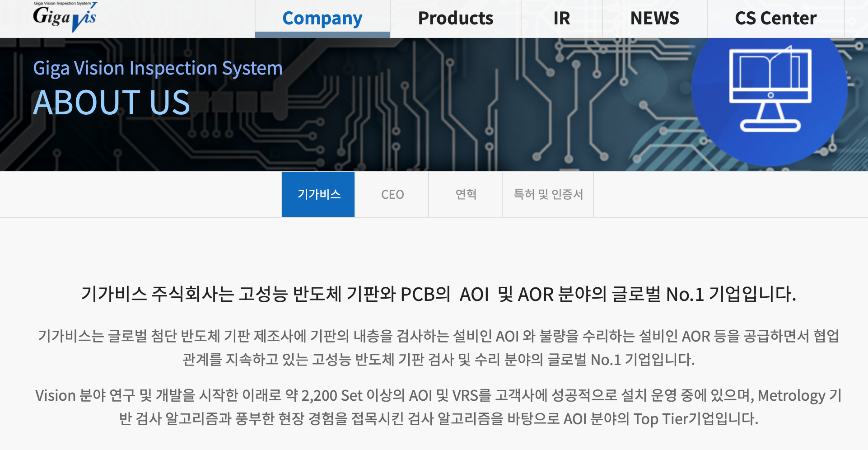Switch to the 연혁 tab
The image size is (868, 450).
466,194
